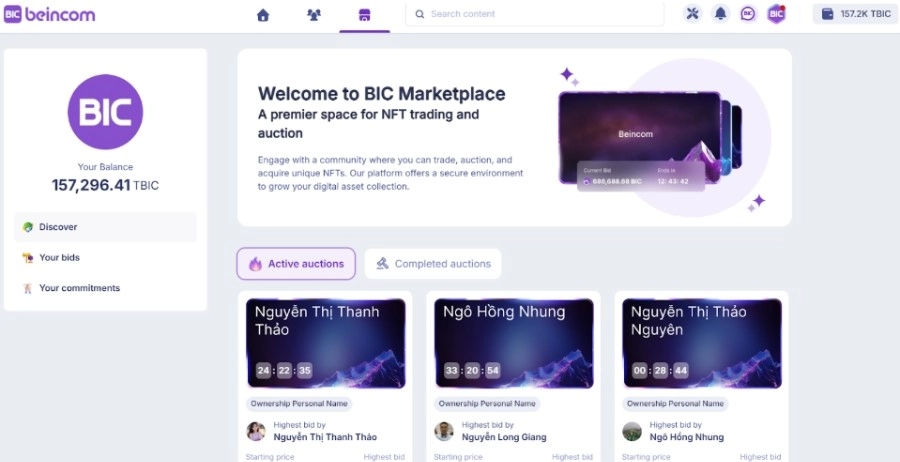Open bidder name Nguyễn Thị Thanh Thảo link
Screen dimensions: 900x462
325,437
